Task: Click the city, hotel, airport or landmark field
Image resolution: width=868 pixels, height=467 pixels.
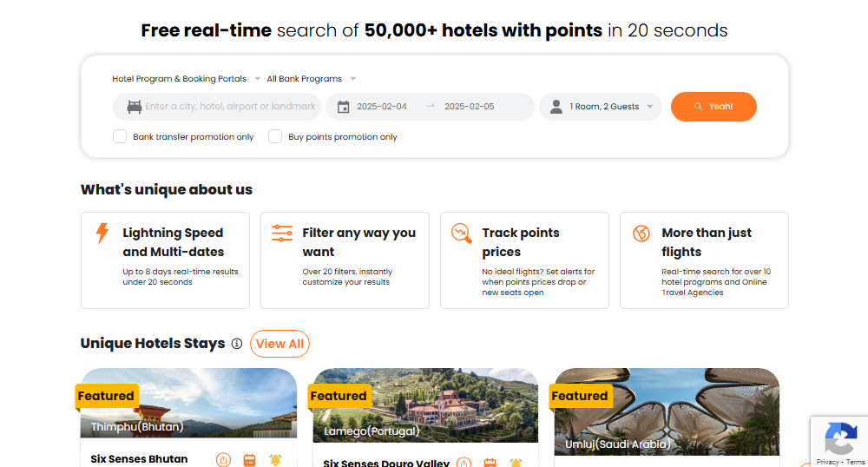Action: pyautogui.click(x=230, y=107)
